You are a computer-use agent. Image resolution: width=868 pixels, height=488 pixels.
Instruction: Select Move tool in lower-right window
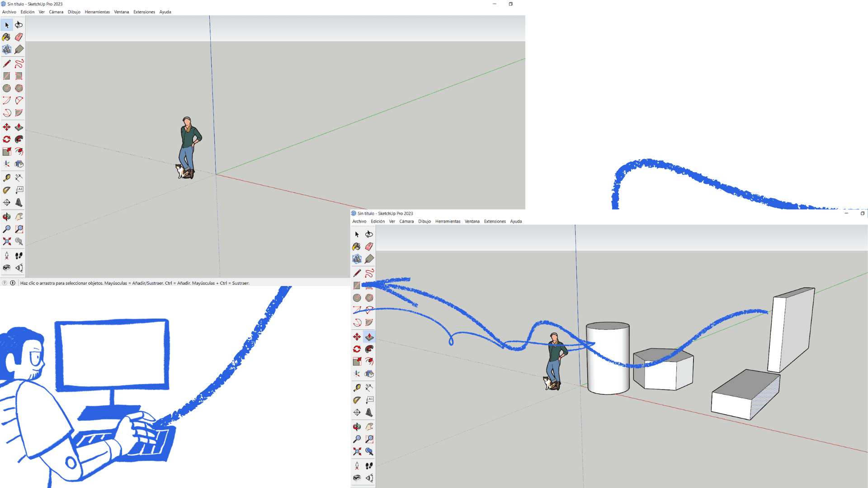tap(357, 337)
